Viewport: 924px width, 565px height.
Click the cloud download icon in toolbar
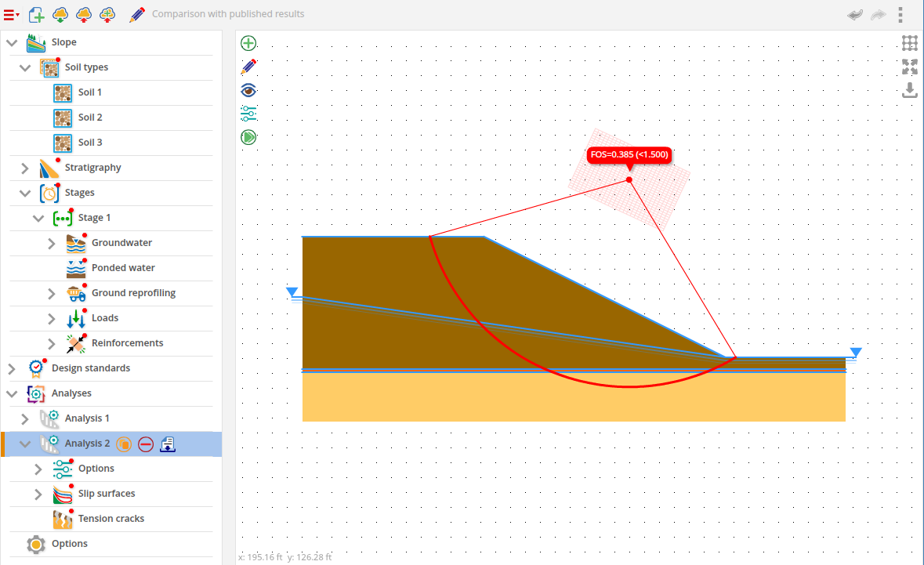click(60, 14)
